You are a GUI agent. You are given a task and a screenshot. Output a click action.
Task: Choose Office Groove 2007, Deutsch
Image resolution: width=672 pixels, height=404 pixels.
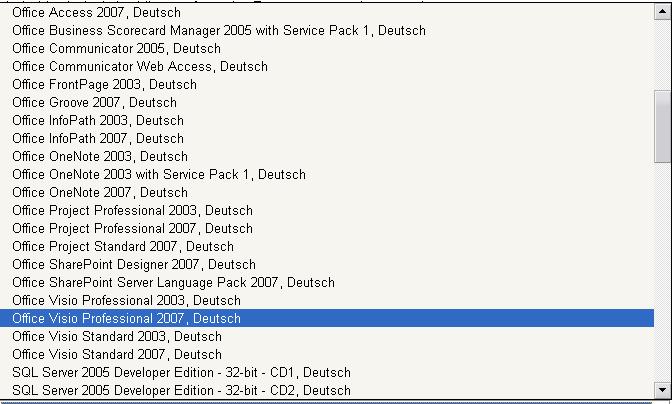pyautogui.click(x=327, y=102)
